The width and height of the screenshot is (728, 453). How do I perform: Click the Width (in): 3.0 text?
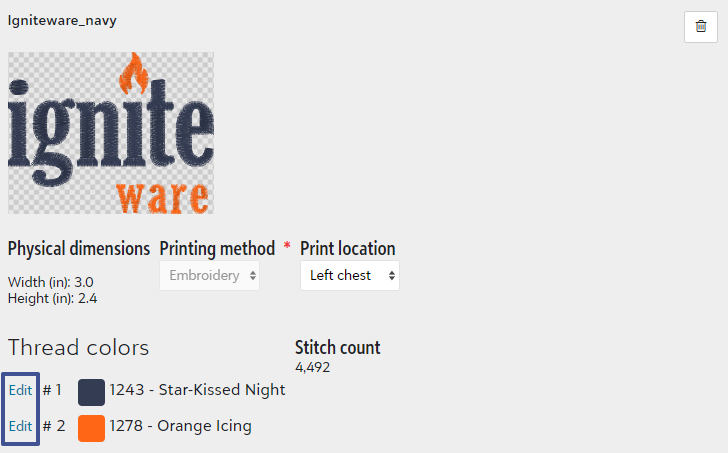click(x=51, y=282)
